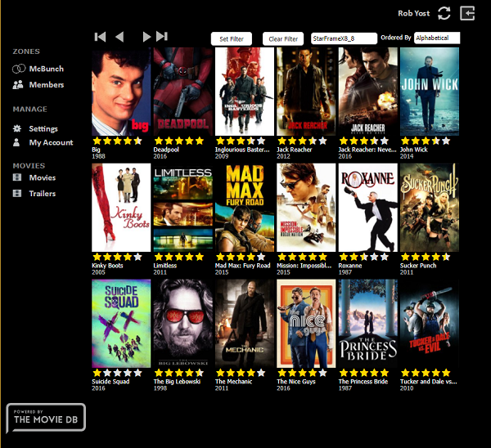491x448 pixels.
Task: Open the Limitless poster
Action: 182,208
